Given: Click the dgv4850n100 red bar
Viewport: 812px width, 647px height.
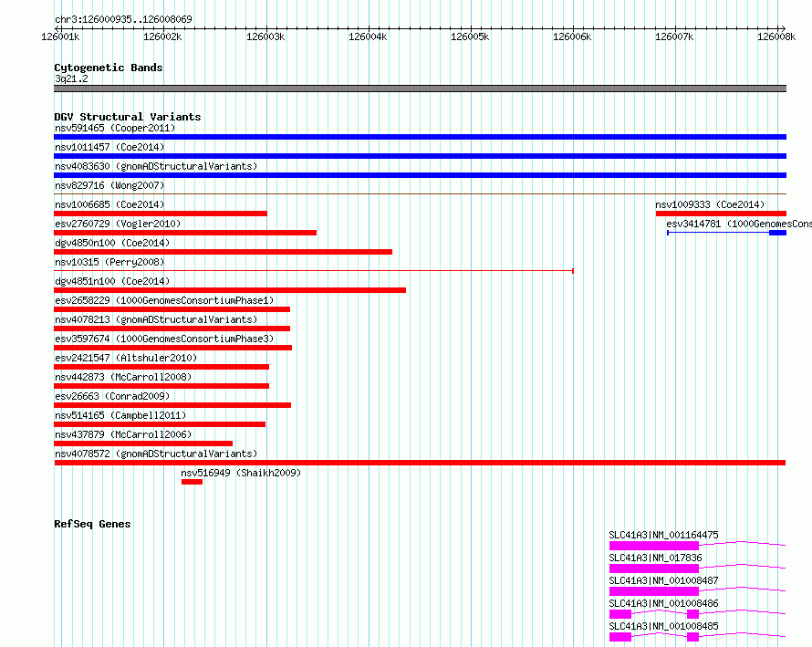Looking at the screenshot, I should click(223, 252).
